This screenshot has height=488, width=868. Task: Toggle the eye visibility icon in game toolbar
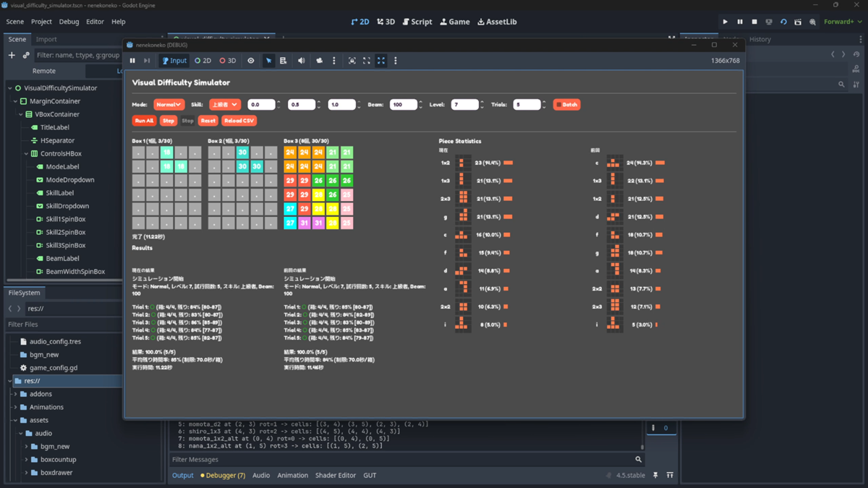(x=251, y=61)
